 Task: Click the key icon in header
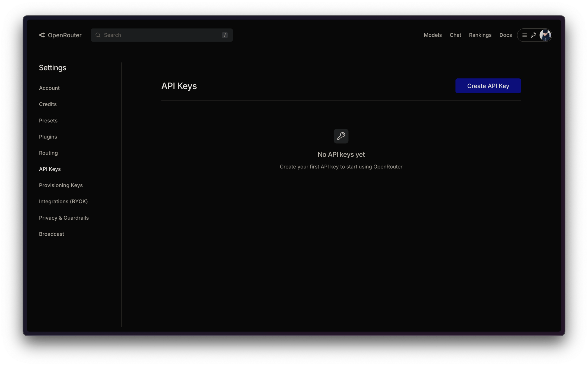(533, 35)
